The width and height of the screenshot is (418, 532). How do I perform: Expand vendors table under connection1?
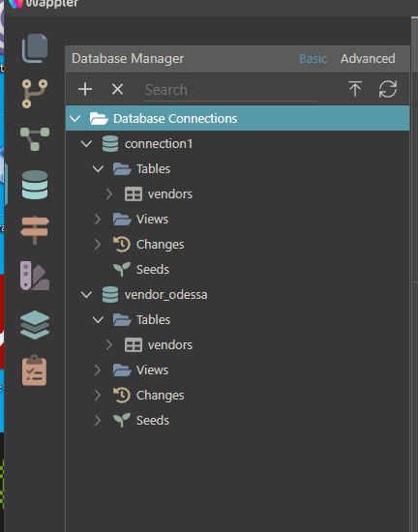pos(109,194)
